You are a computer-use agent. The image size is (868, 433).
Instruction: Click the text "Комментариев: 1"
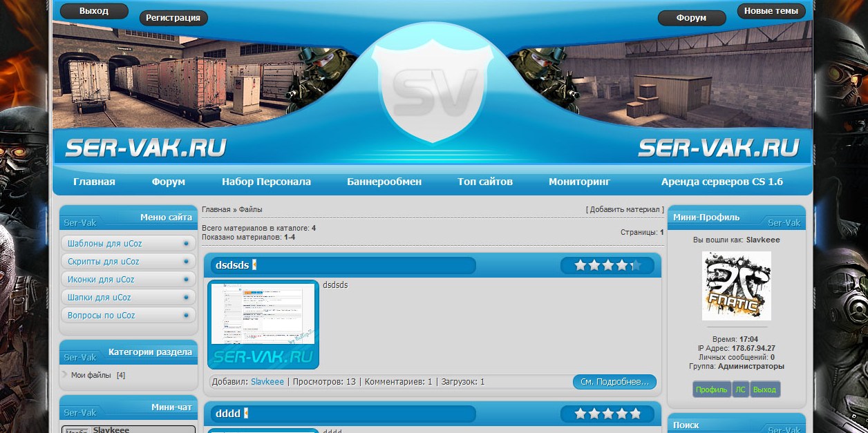tap(398, 382)
